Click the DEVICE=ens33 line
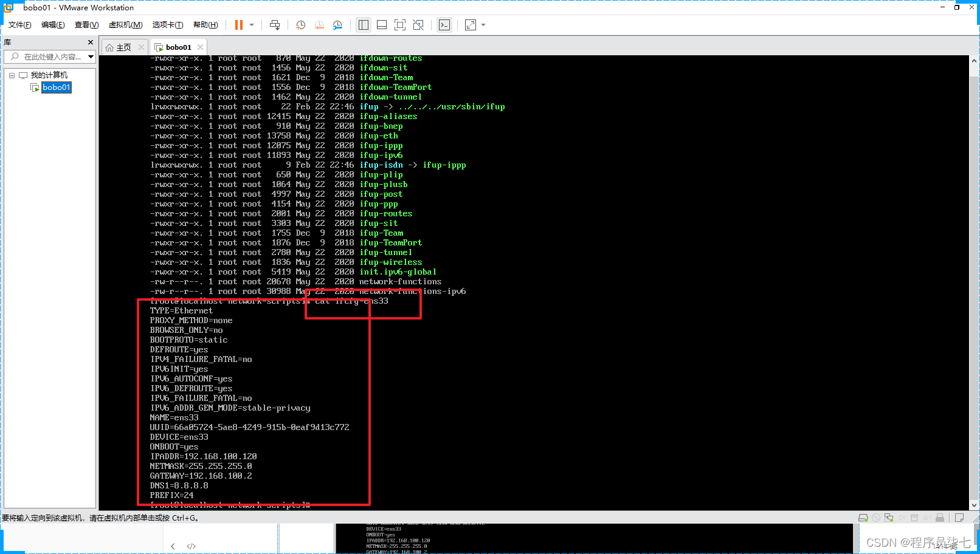This screenshot has width=980, height=554. (179, 437)
